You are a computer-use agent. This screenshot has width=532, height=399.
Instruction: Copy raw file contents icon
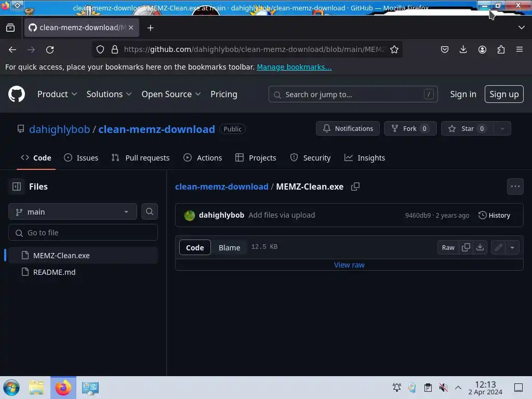[x=466, y=247]
